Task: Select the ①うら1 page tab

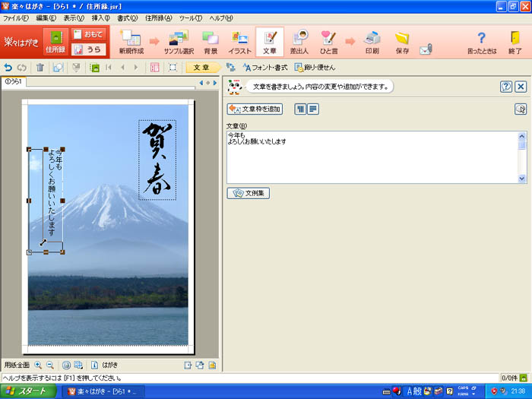Action: (x=14, y=81)
